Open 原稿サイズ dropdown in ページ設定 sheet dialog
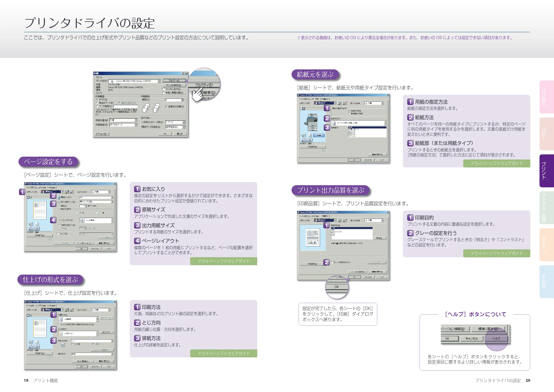 [x=112, y=198]
